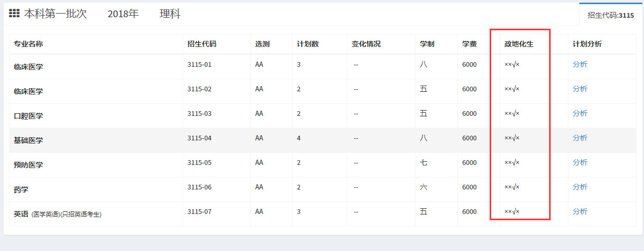Click the 本科第一批次 panel title
Image resolution: width=644 pixels, height=251 pixels.
(55, 14)
